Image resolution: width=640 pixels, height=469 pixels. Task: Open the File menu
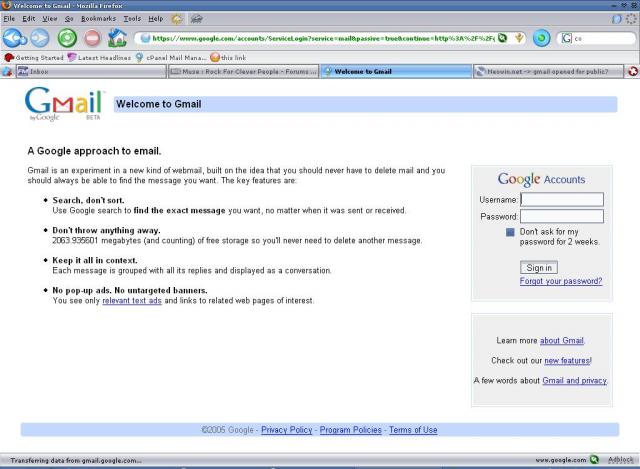pyautogui.click(x=9, y=19)
